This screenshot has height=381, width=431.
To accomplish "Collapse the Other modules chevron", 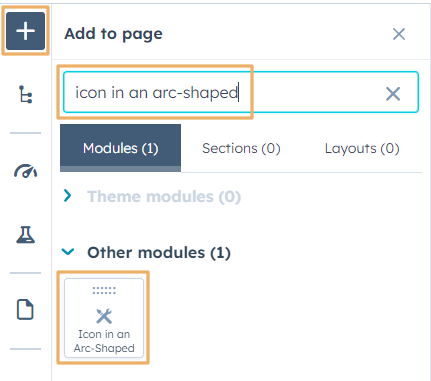I will coord(68,252).
